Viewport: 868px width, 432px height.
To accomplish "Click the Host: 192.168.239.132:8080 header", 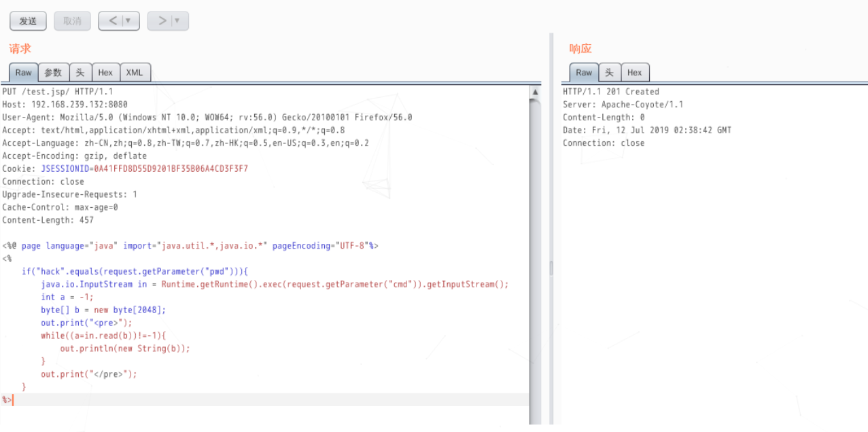I will pos(65,105).
